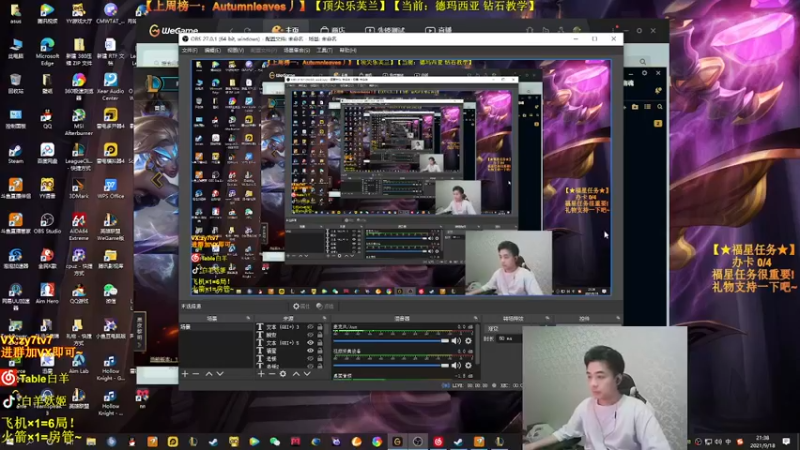Click the WeGame logo
This screenshot has width=800, height=450.
(173, 31)
